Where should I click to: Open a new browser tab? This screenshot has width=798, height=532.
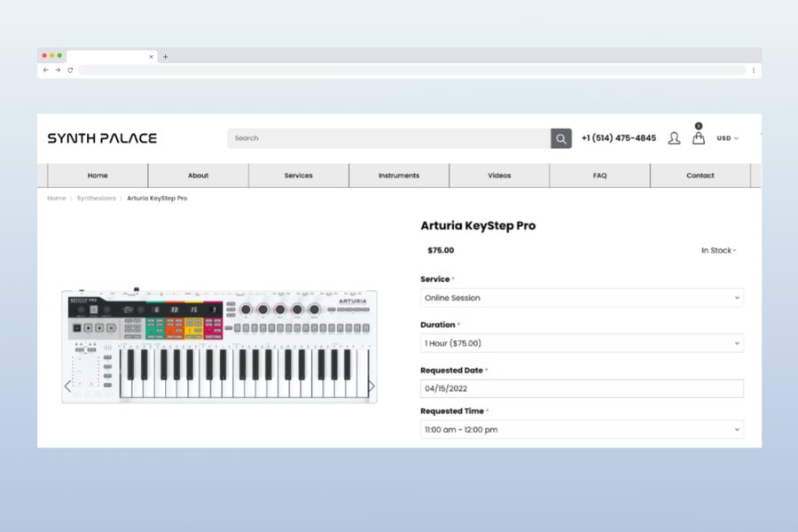[x=166, y=57]
